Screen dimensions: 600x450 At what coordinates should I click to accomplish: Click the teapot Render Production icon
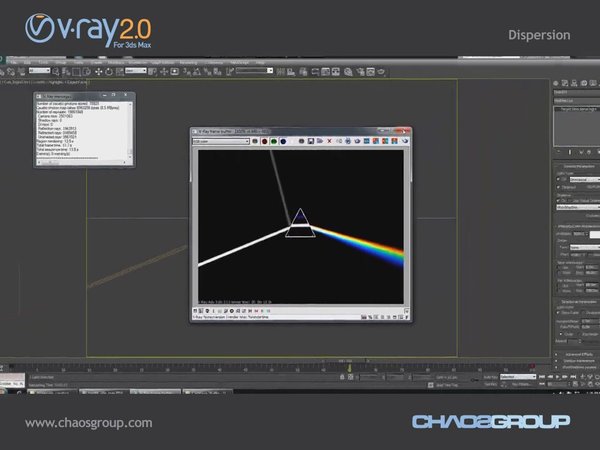pyautogui.click(x=381, y=72)
